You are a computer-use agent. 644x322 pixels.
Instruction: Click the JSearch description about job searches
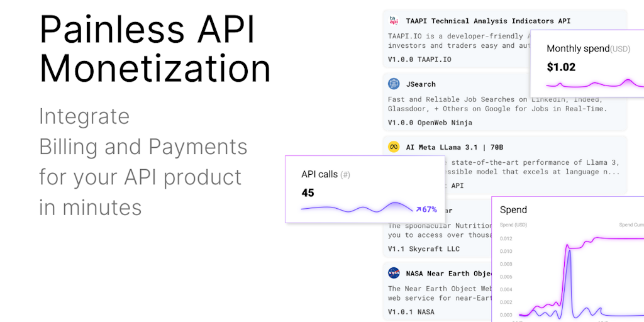click(497, 104)
